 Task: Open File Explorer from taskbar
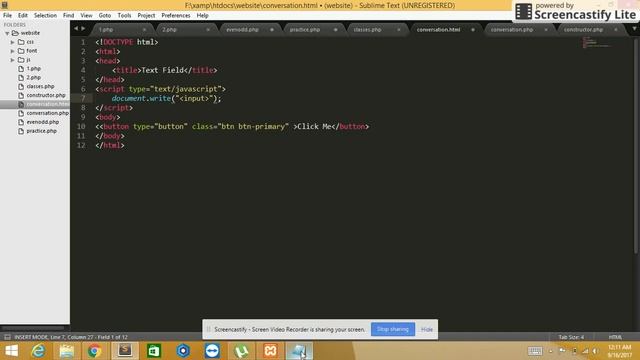click(67, 351)
